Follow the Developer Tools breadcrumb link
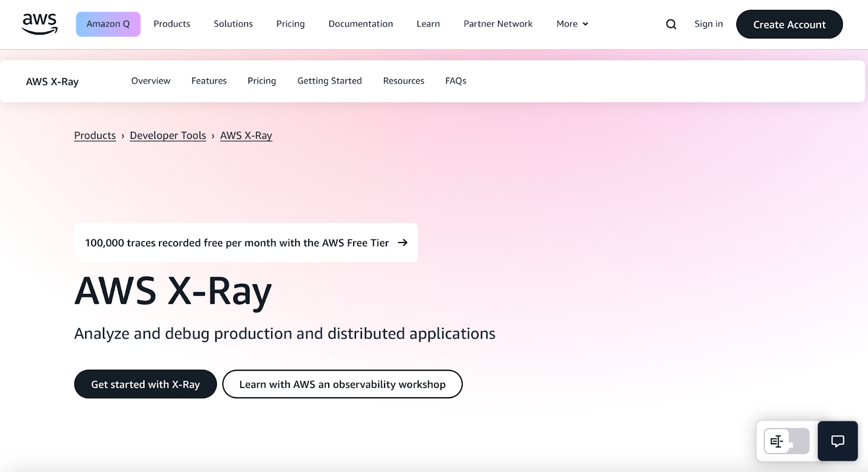 (168, 136)
